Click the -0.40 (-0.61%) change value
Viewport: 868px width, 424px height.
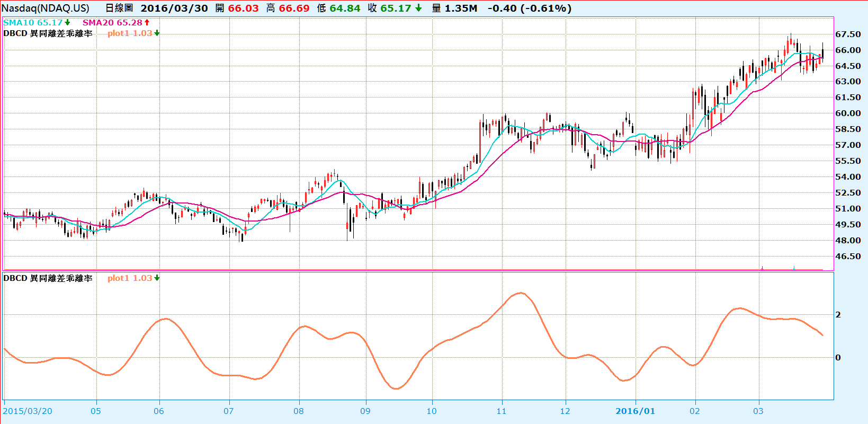(529, 8)
